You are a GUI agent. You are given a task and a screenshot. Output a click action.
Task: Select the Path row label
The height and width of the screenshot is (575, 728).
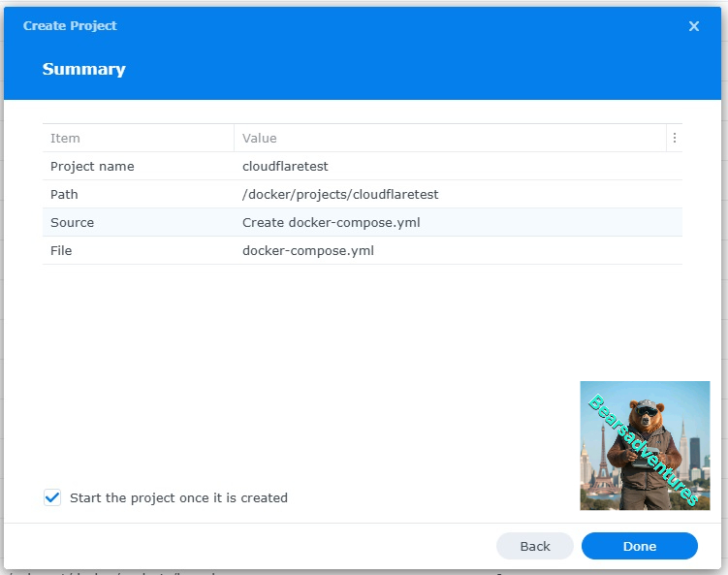coord(64,194)
